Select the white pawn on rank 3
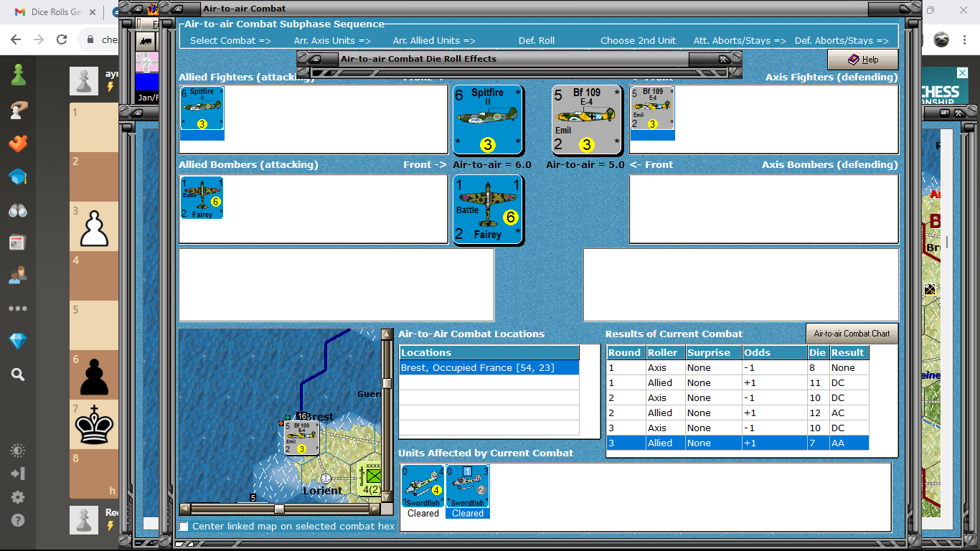Image resolution: width=980 pixels, height=551 pixels. [x=94, y=227]
